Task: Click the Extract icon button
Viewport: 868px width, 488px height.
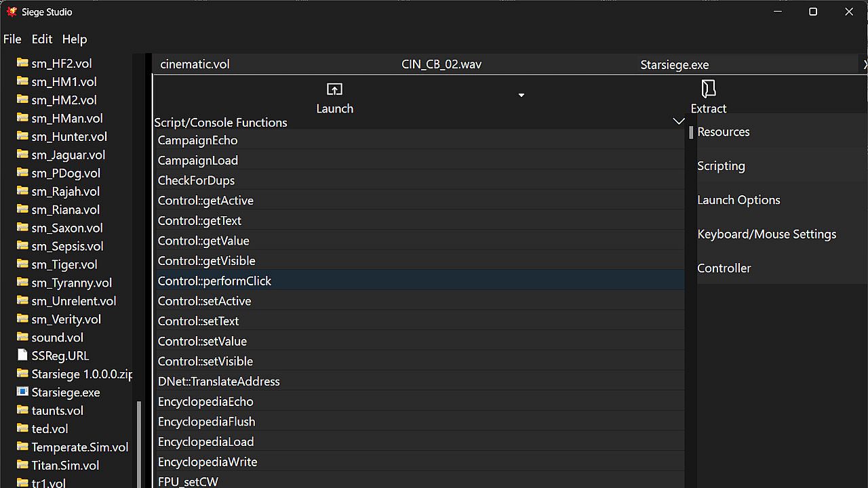Action: coord(708,89)
